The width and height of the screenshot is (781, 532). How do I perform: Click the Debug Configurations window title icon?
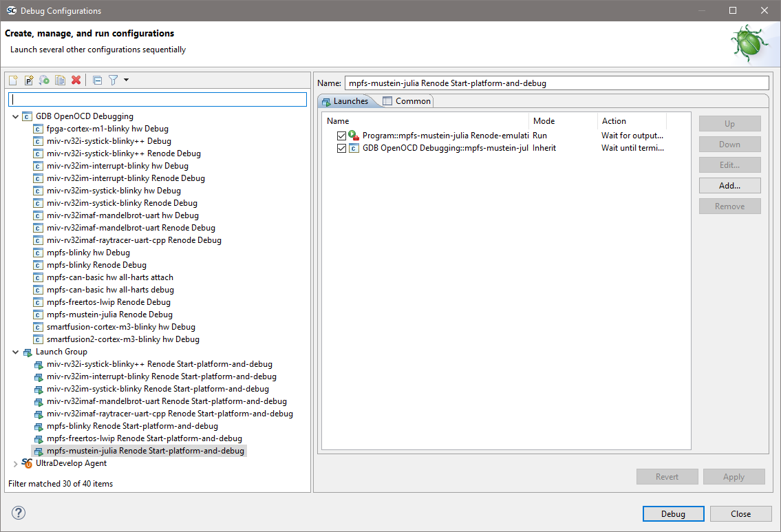(11, 10)
